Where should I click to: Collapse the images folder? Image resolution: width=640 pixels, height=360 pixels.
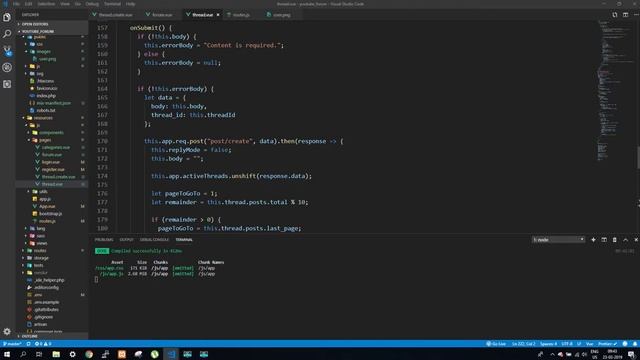43,52
